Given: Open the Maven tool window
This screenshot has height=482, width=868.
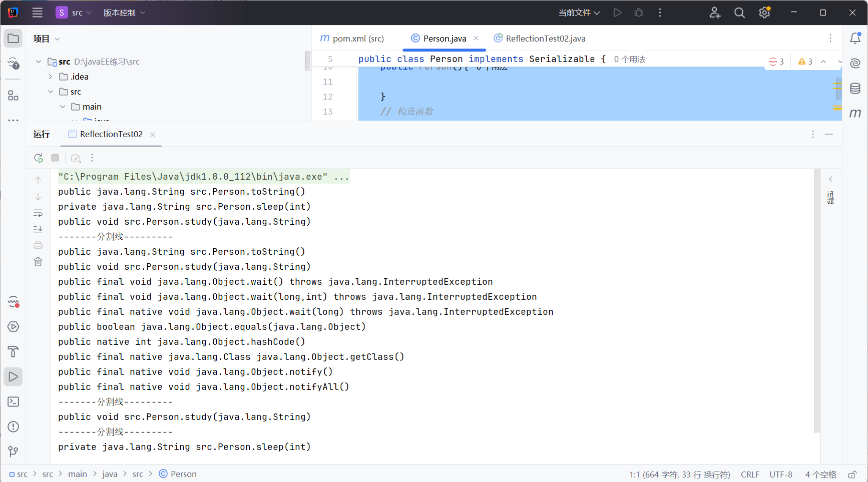Looking at the screenshot, I should click(855, 113).
